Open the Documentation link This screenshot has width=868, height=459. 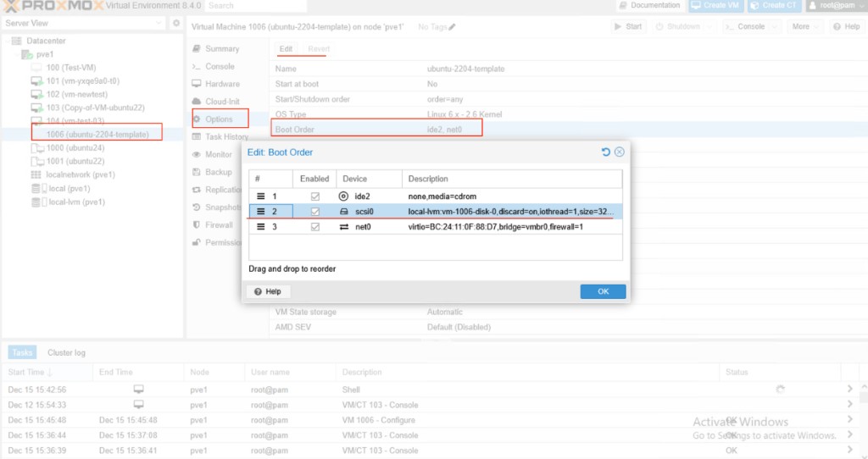pyautogui.click(x=650, y=6)
